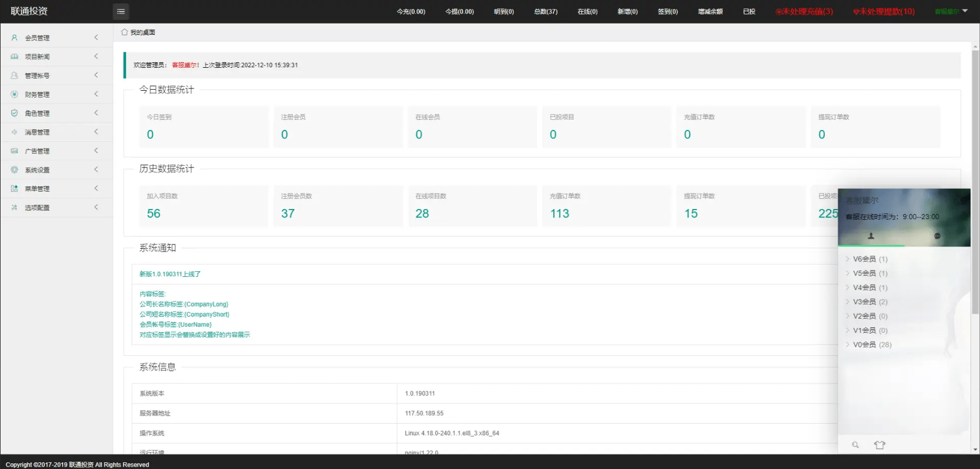980x469 pixels.
Task: Click the 广告管理 picture icon in sidebar
Action: click(x=15, y=151)
